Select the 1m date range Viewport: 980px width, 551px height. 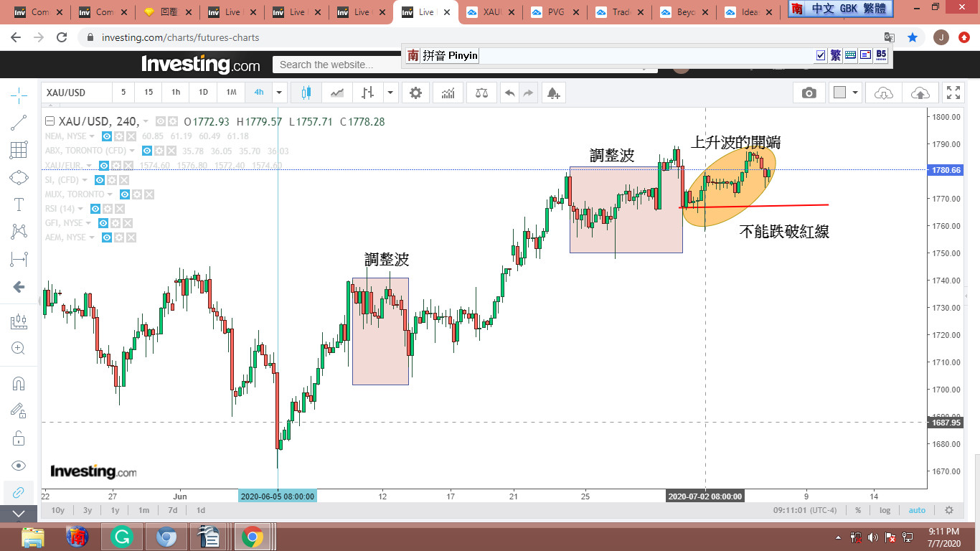pyautogui.click(x=143, y=510)
